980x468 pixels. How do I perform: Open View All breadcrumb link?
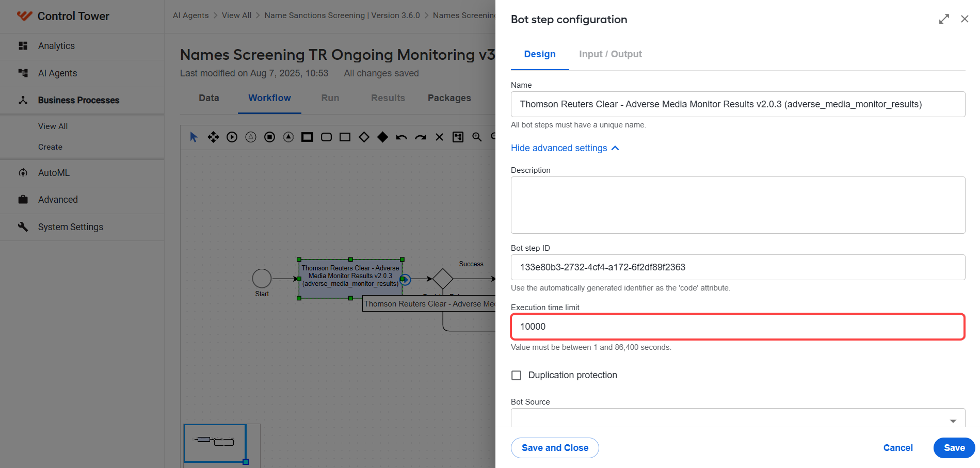[237, 15]
